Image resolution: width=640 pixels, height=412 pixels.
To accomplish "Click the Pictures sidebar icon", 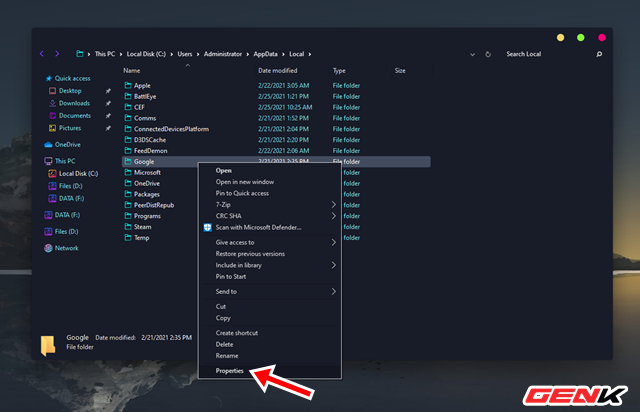I will click(52, 128).
